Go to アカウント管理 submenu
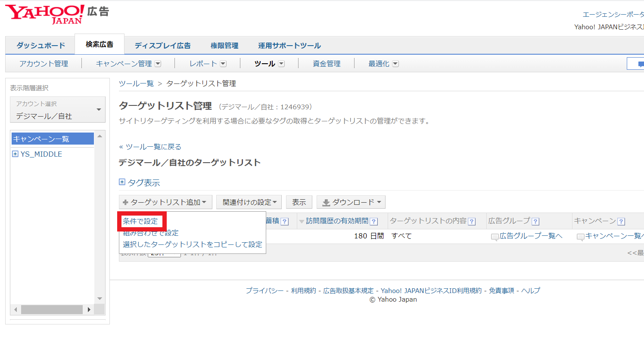Image resolution: width=644 pixels, height=355 pixels. tap(44, 64)
